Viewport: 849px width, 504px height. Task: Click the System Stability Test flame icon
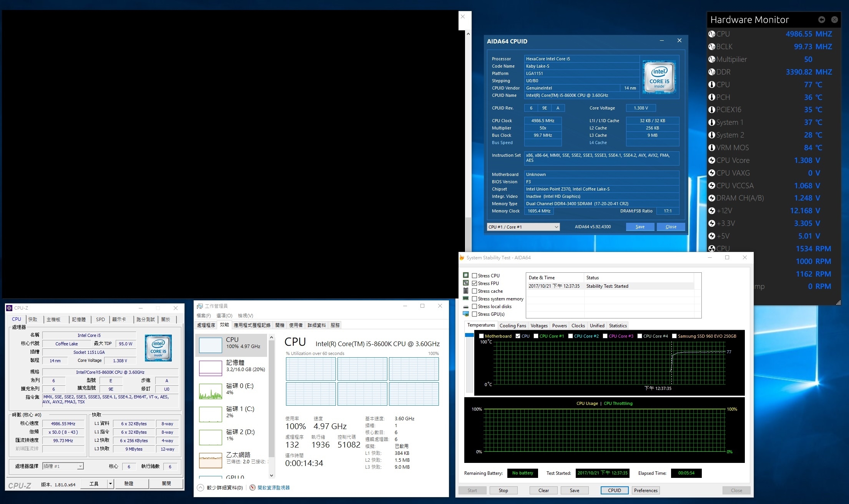(462, 258)
